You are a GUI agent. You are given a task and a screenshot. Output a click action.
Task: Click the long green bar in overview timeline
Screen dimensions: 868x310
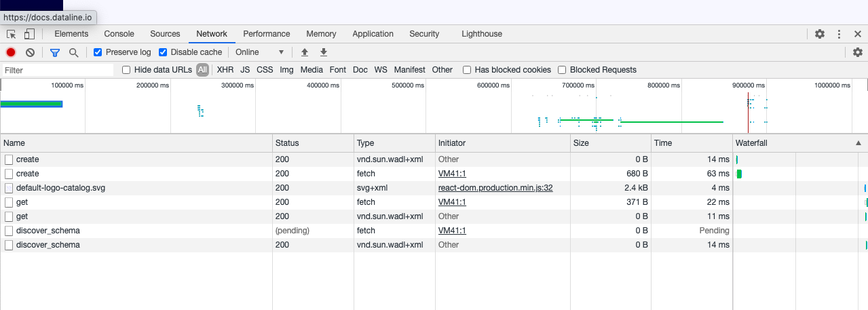pyautogui.click(x=672, y=121)
